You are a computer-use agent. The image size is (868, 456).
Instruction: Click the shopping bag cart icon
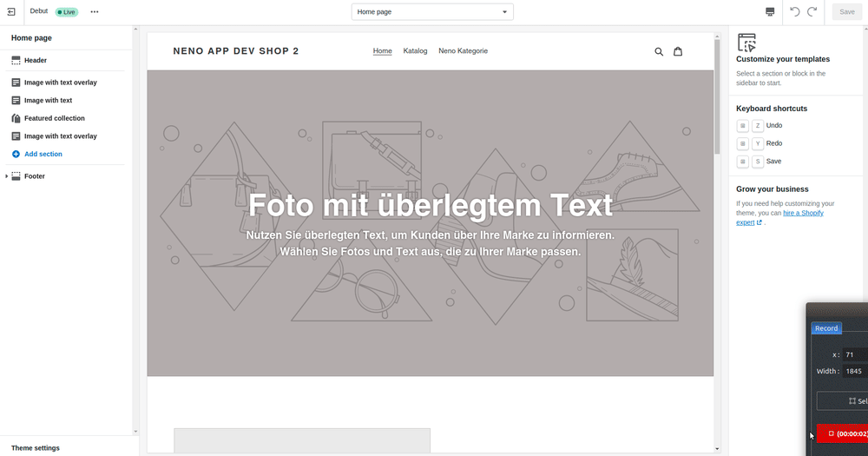(678, 51)
